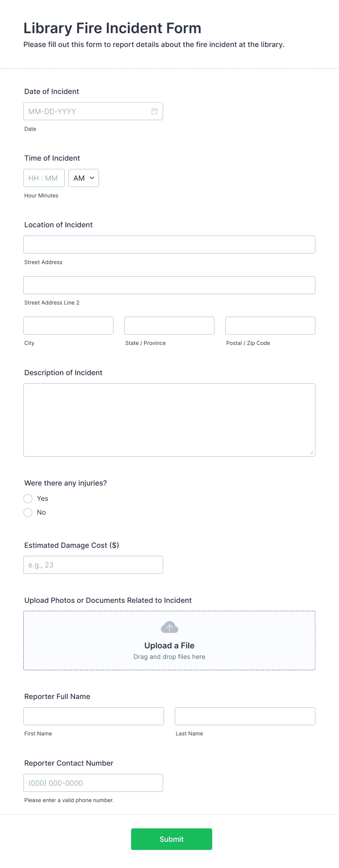The image size is (339, 868).
Task: Click Upload a File text
Action: [169, 645]
